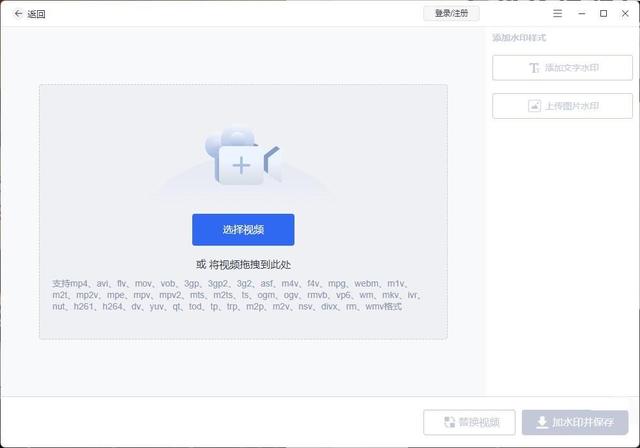The image size is (640, 448).
Task: Click the 上传图片水印 button
Action: 562,106
